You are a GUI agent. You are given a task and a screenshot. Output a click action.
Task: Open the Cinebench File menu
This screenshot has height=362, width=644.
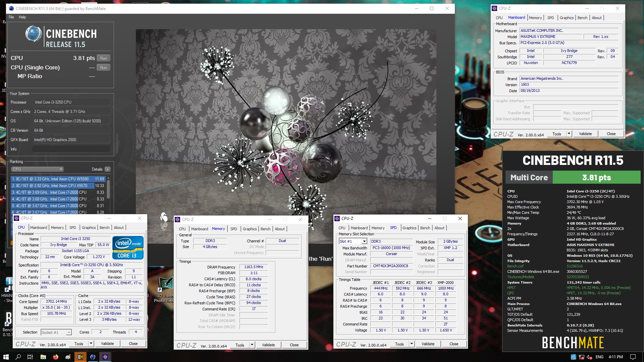[x=11, y=17]
